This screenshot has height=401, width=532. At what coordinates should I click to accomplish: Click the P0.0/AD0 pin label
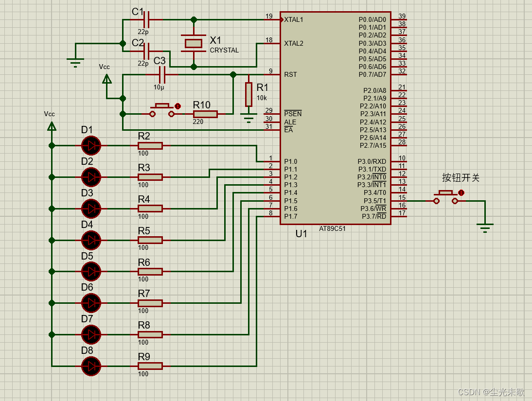click(x=372, y=19)
